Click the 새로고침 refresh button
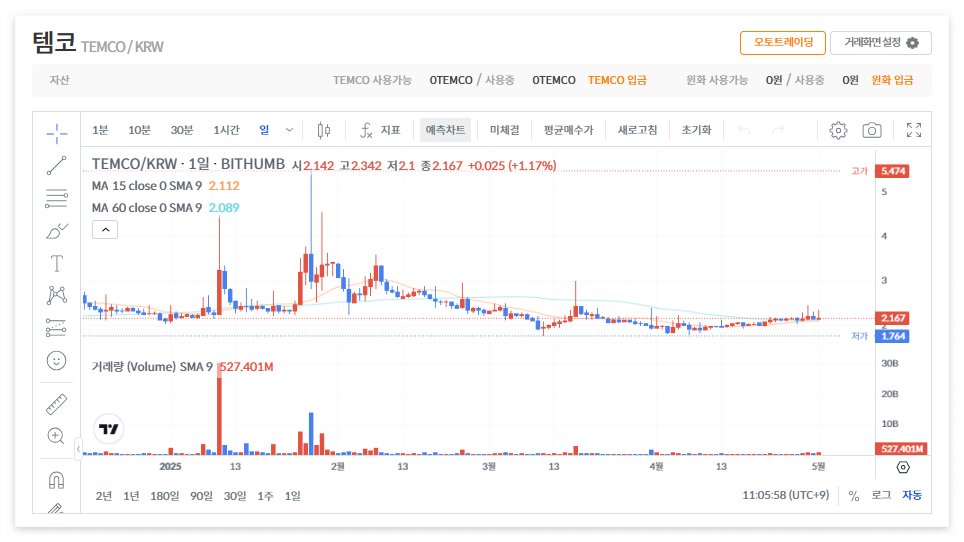964x542 pixels. point(638,130)
